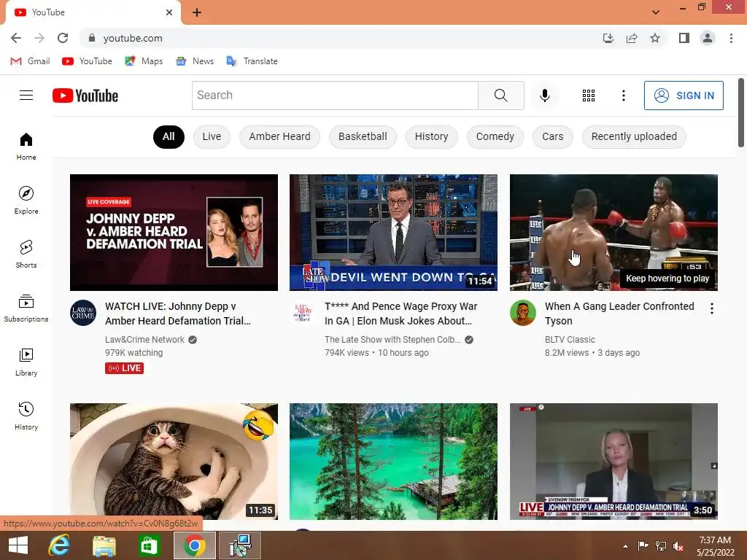This screenshot has width=747, height=560.
Task: Open the Late Show Devil Went Down thumbnail
Action: (x=393, y=233)
